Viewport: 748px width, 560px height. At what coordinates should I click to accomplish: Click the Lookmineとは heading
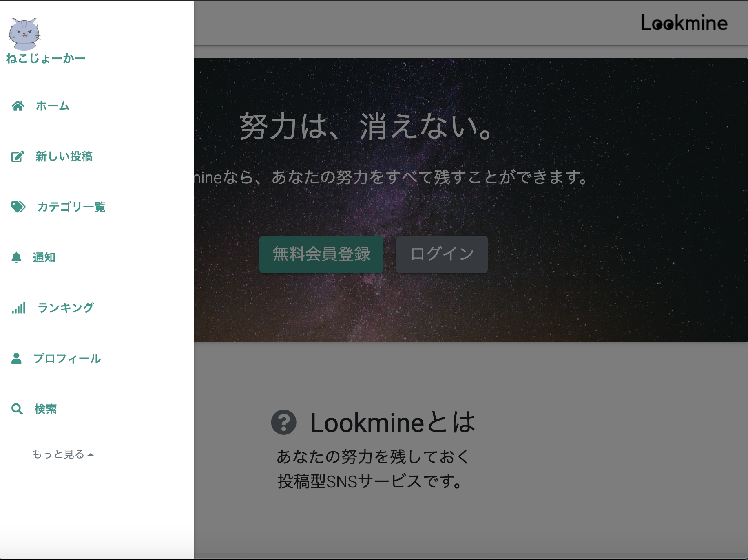click(x=393, y=422)
